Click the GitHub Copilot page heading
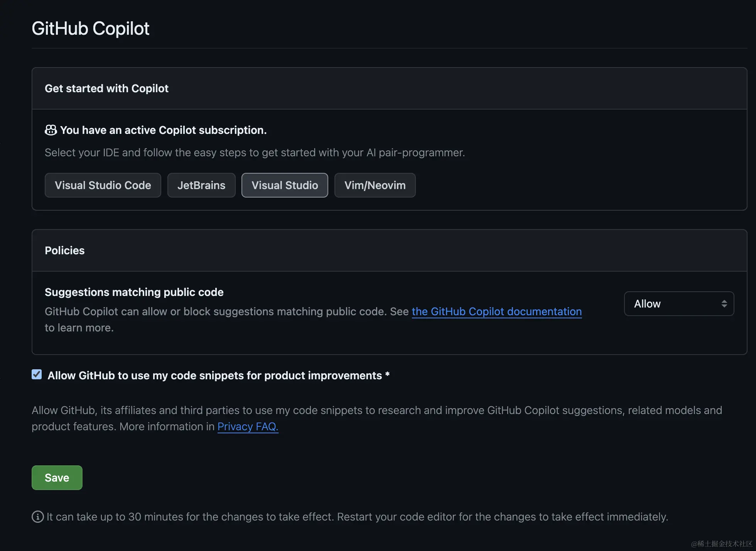Image resolution: width=756 pixels, height=551 pixels. pyautogui.click(x=91, y=29)
